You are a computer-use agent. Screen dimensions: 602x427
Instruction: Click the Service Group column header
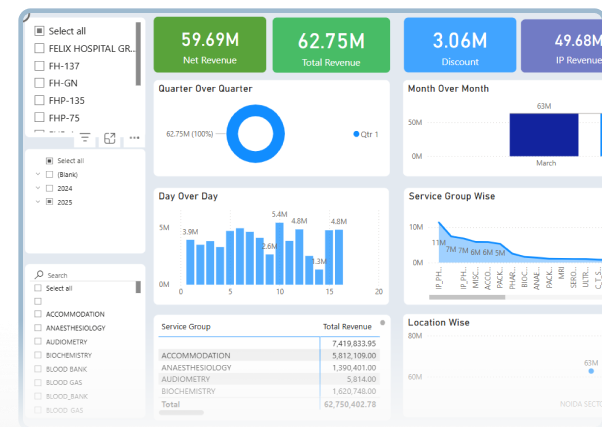186,327
